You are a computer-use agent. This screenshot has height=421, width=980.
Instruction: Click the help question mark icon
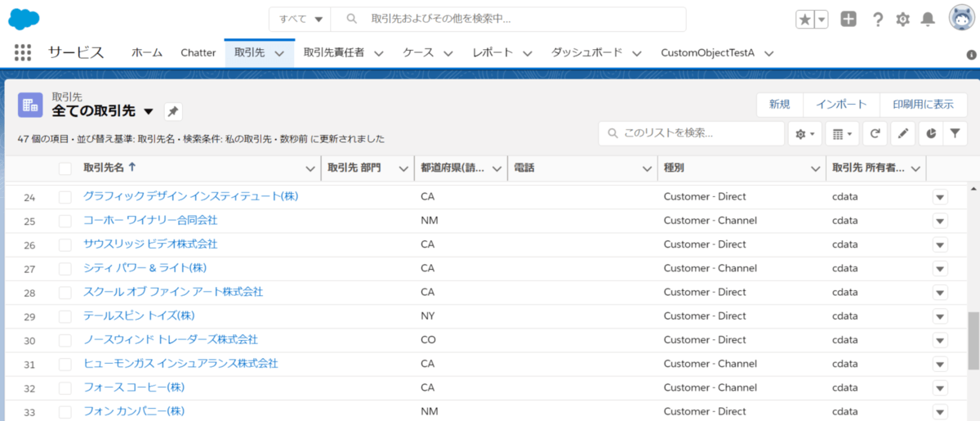click(x=878, y=19)
